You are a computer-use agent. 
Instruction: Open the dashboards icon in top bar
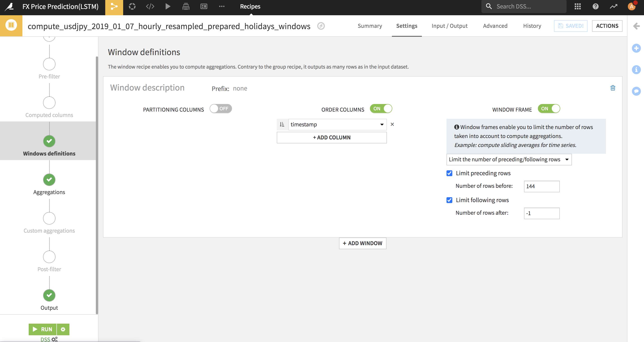204,7
